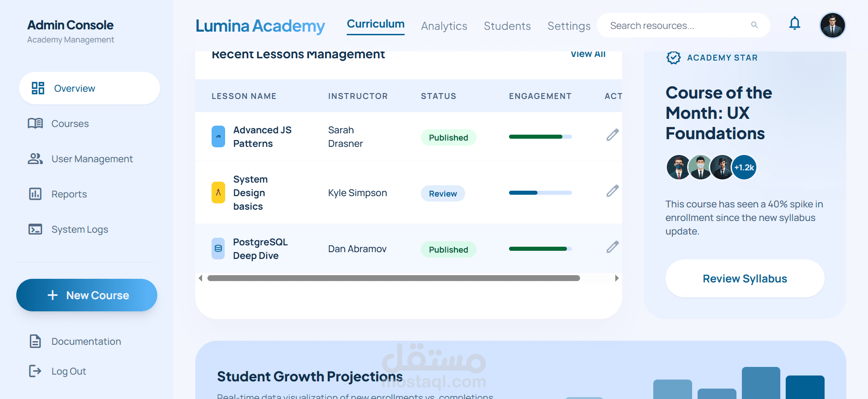Click the Search resources input field
The height and width of the screenshot is (399, 868).
coord(674,26)
